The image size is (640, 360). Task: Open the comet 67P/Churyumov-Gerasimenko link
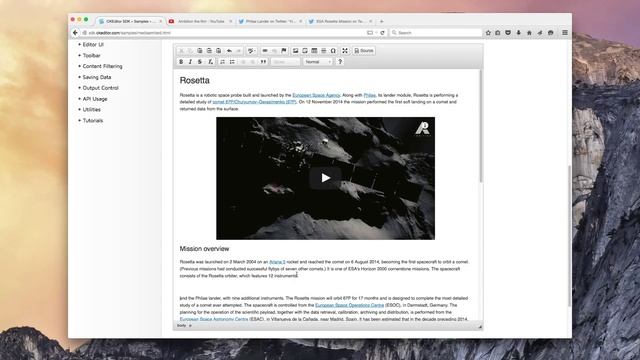(254, 102)
